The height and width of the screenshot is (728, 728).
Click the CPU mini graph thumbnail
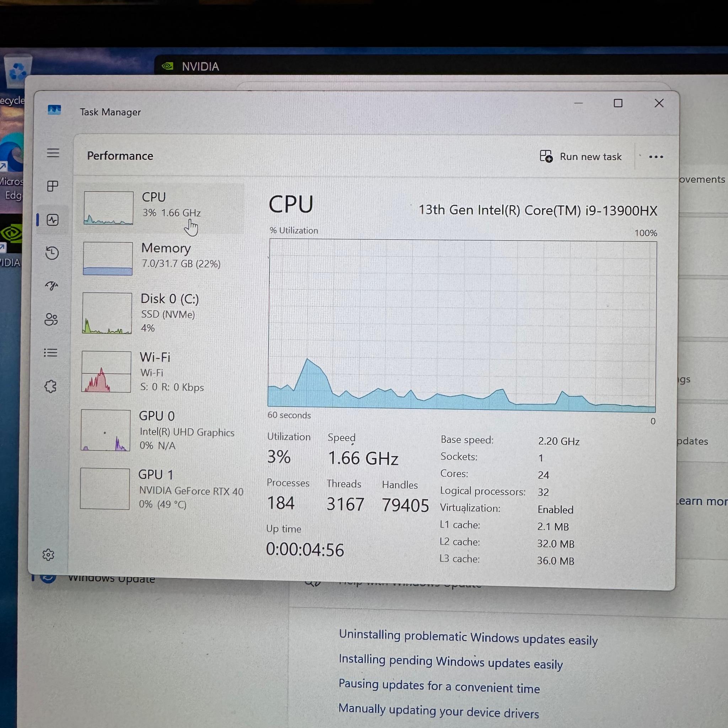point(108,208)
